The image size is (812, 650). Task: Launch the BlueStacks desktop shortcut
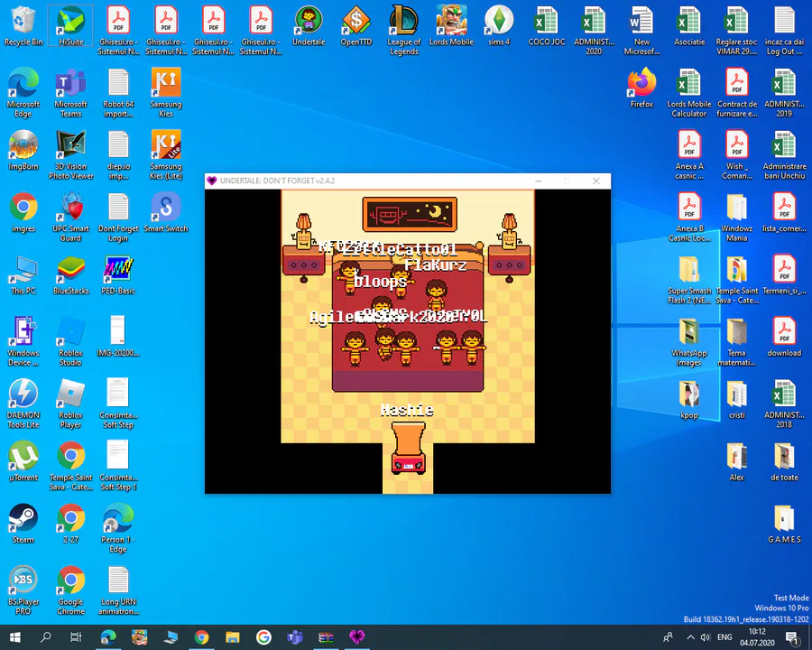[x=70, y=274]
